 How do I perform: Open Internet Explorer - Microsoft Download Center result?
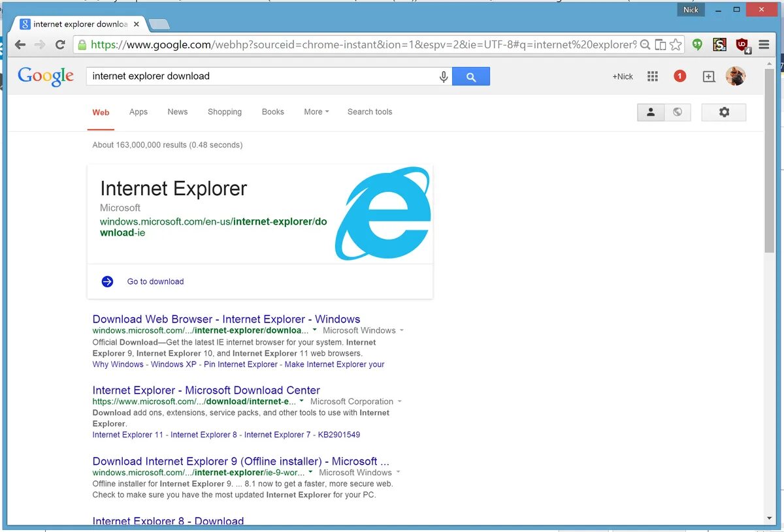click(206, 390)
